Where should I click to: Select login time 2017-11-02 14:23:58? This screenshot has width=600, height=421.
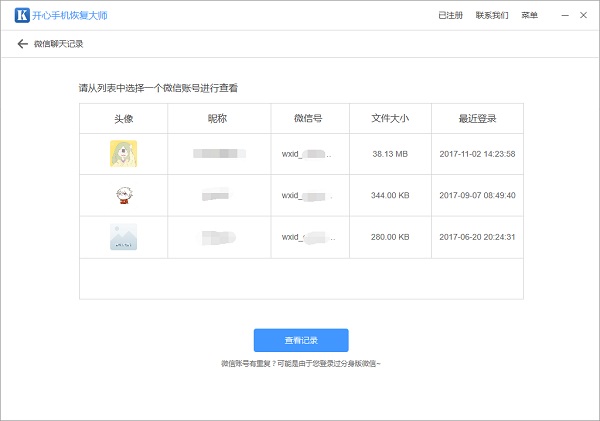[x=477, y=154]
